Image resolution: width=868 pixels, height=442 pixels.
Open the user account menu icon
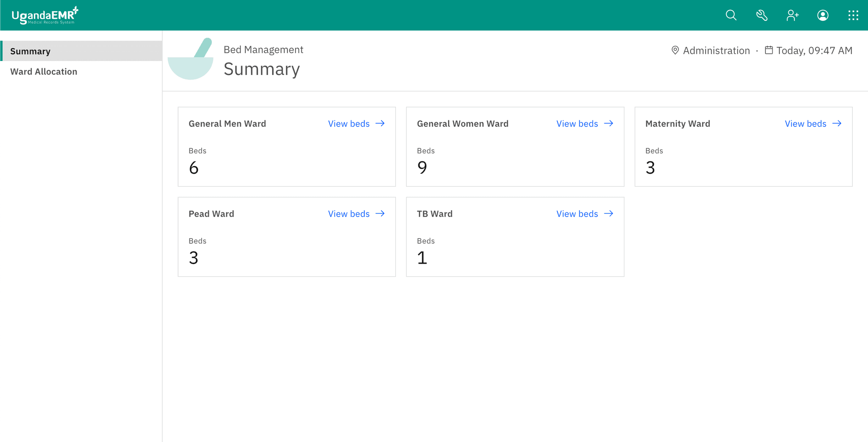(x=823, y=15)
